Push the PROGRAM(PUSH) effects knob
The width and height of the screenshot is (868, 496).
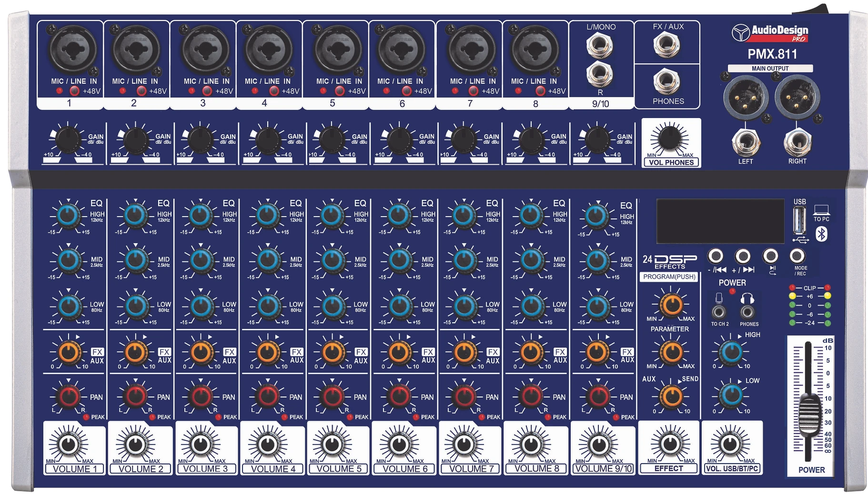pyautogui.click(x=671, y=305)
